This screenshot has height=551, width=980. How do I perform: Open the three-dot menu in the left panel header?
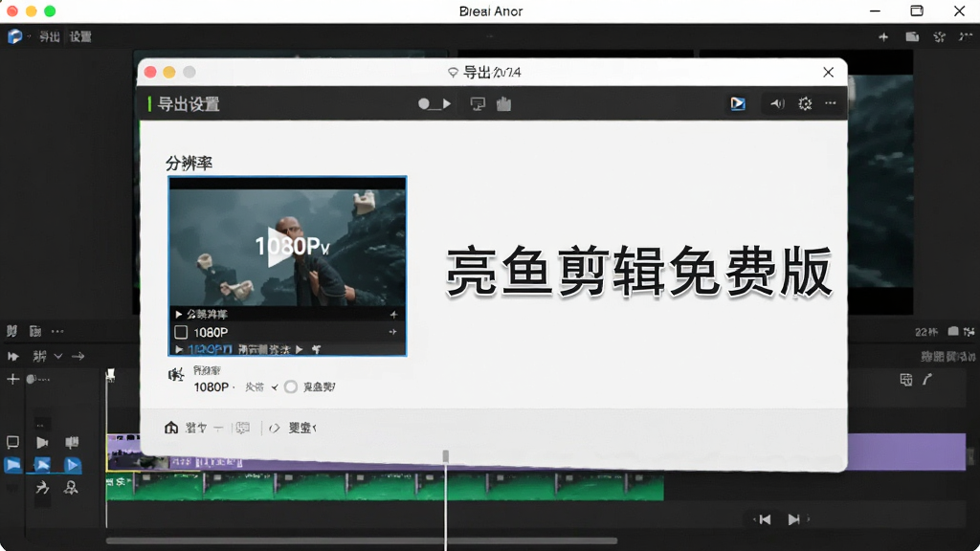[57, 331]
